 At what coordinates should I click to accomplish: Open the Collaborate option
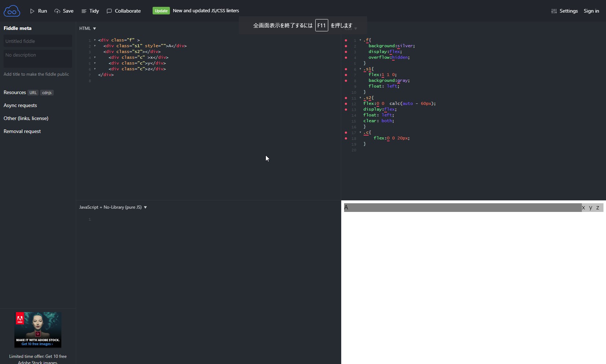(124, 11)
